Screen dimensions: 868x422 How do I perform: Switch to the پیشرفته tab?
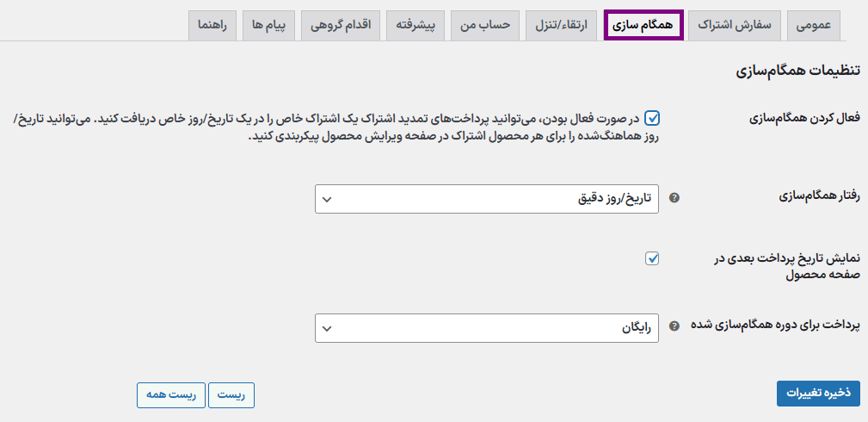pyautogui.click(x=416, y=26)
